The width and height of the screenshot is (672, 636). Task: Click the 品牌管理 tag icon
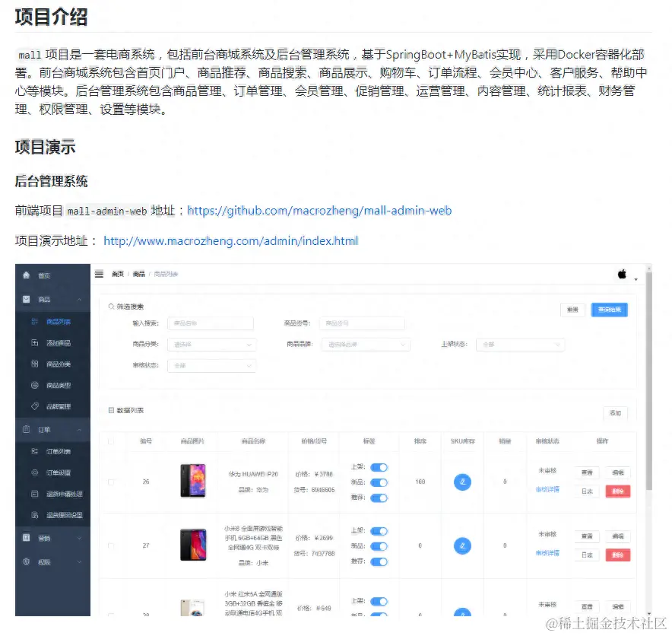(x=35, y=406)
